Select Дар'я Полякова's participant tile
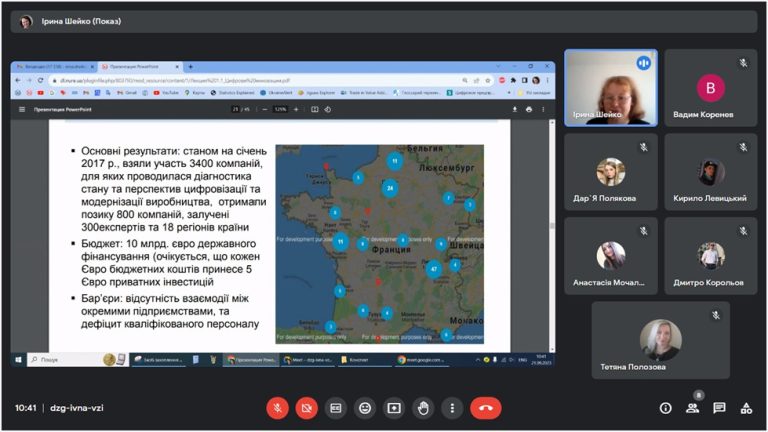This screenshot has width=768, height=432. click(x=611, y=172)
